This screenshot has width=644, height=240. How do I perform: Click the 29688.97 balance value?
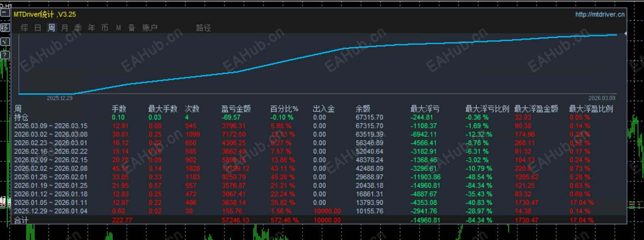[370, 177]
